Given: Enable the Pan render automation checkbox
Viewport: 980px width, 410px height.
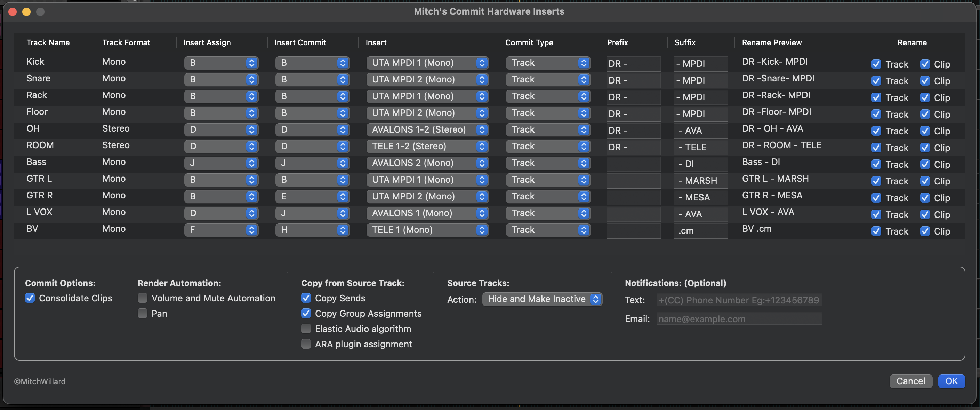Looking at the screenshot, I should click(x=143, y=313).
